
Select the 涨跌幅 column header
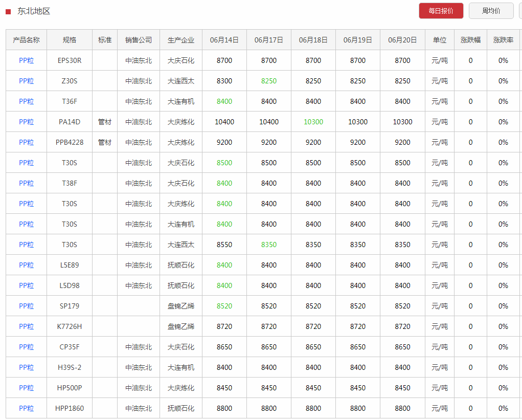pos(470,40)
